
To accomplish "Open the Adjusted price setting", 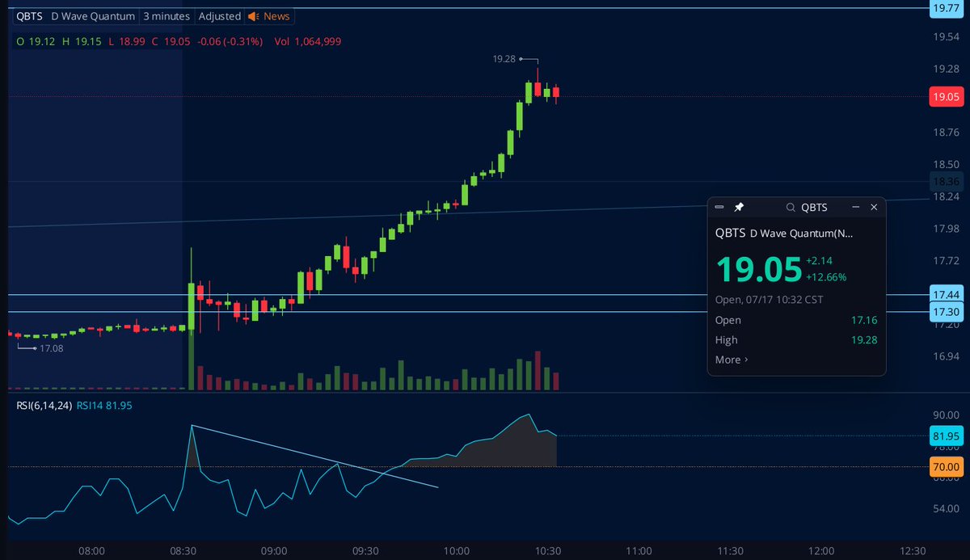I will coord(220,16).
